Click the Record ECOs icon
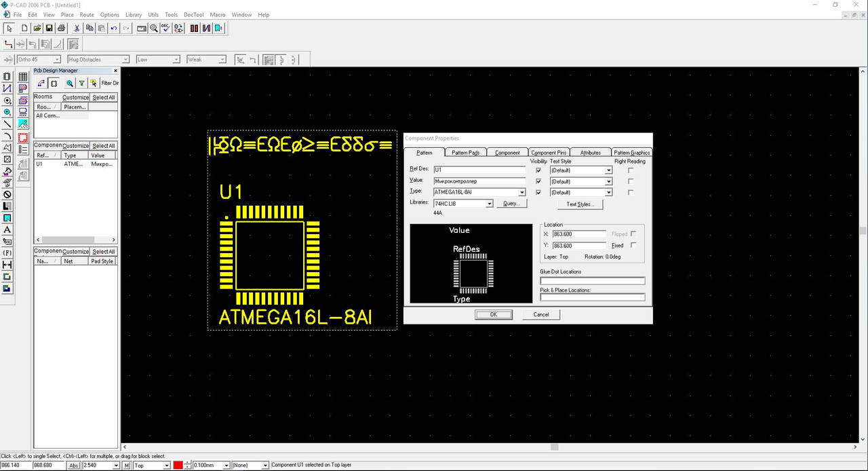The height and width of the screenshot is (471, 868). point(178,28)
